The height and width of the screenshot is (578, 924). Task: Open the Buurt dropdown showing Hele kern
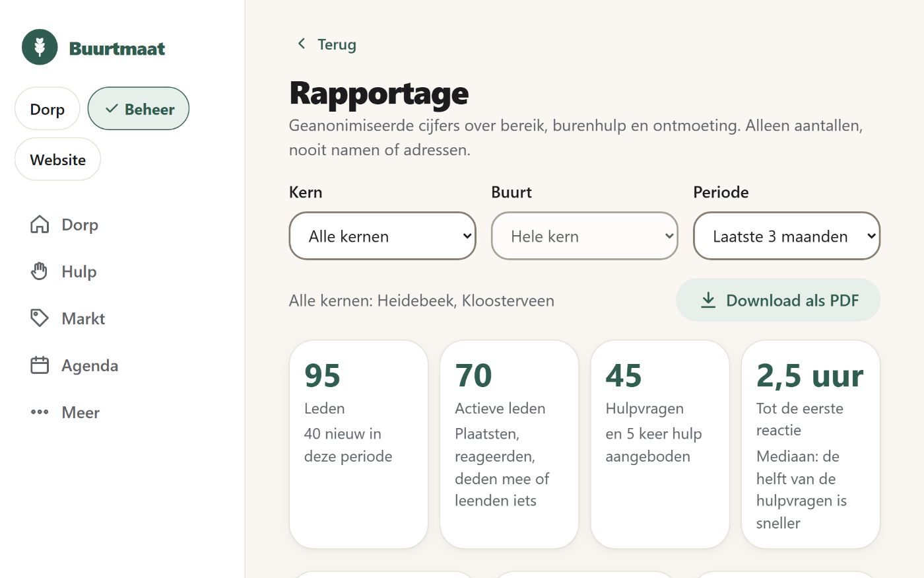(x=585, y=236)
